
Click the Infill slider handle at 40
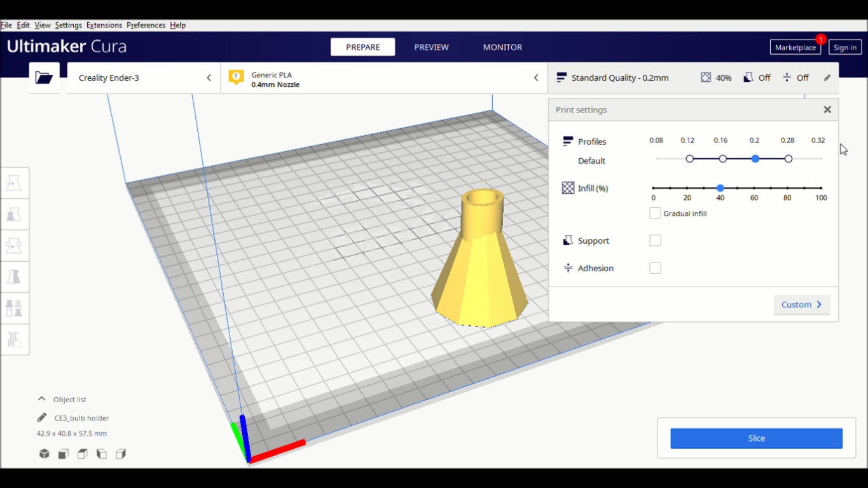pos(720,188)
